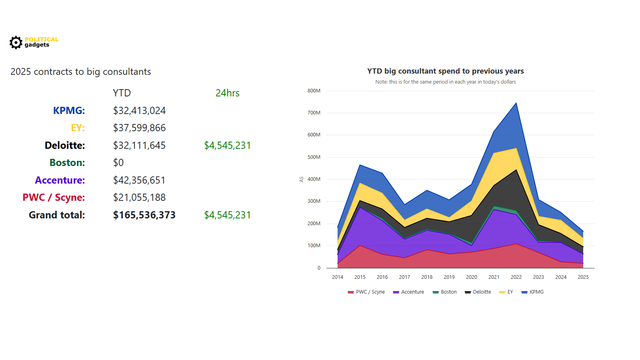Click the chart title YTD big consultant spend
Image resolution: width=640 pixels, height=360 pixels.
point(445,71)
